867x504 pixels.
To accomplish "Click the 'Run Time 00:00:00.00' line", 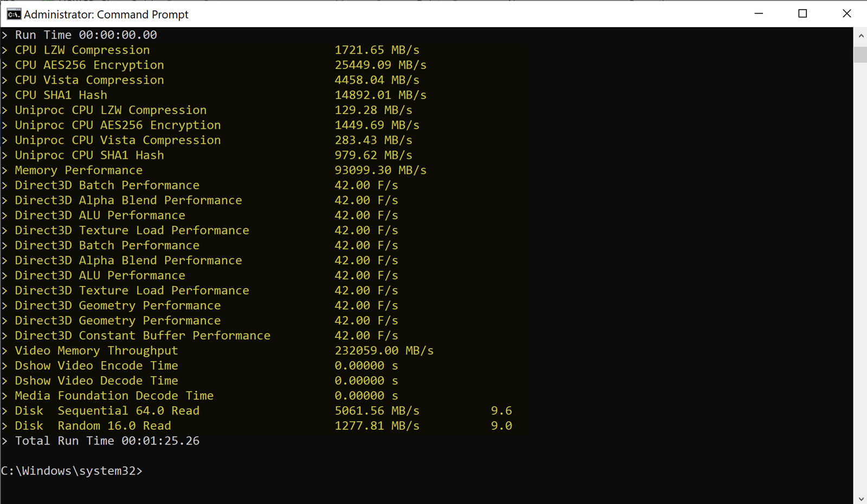I will [x=86, y=35].
